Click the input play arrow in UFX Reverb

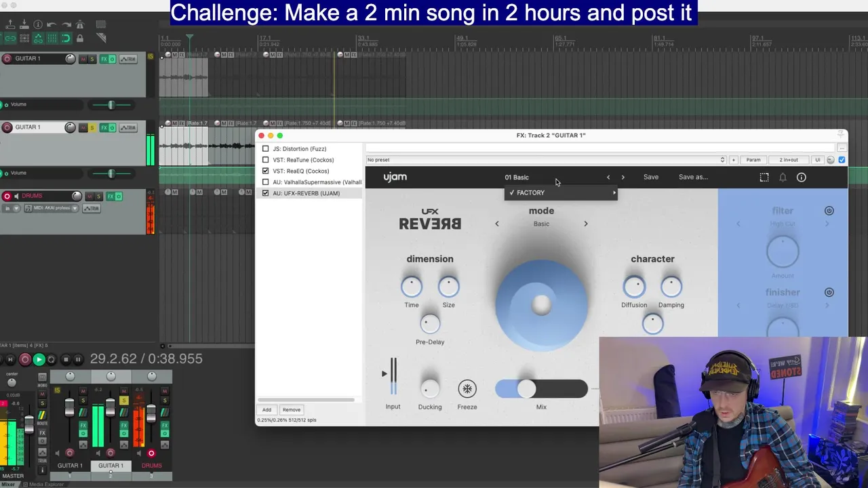(x=384, y=373)
